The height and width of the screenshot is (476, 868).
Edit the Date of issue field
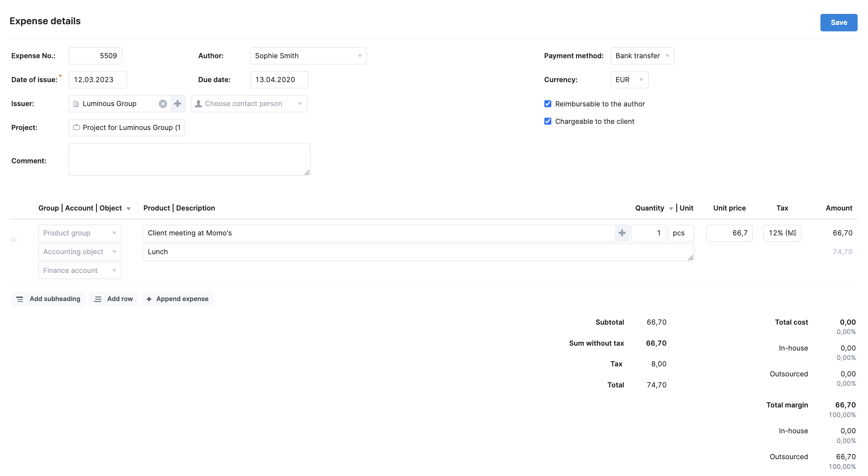point(98,80)
